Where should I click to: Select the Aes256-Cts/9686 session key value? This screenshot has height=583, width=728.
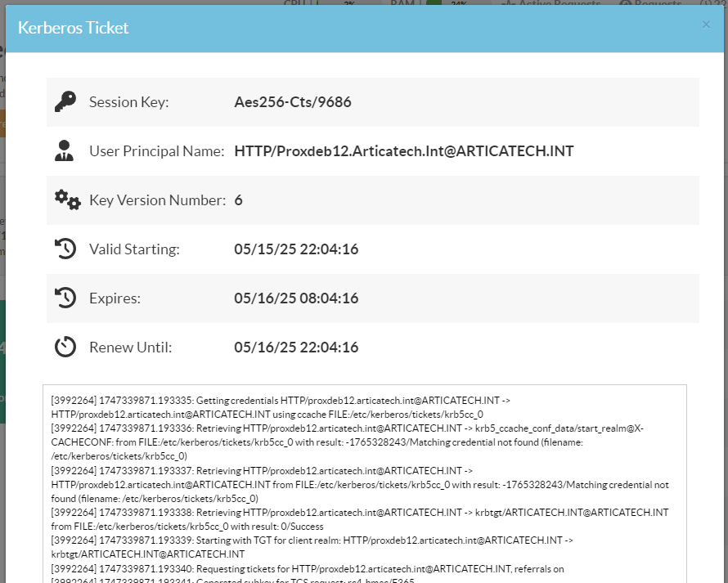pos(292,102)
